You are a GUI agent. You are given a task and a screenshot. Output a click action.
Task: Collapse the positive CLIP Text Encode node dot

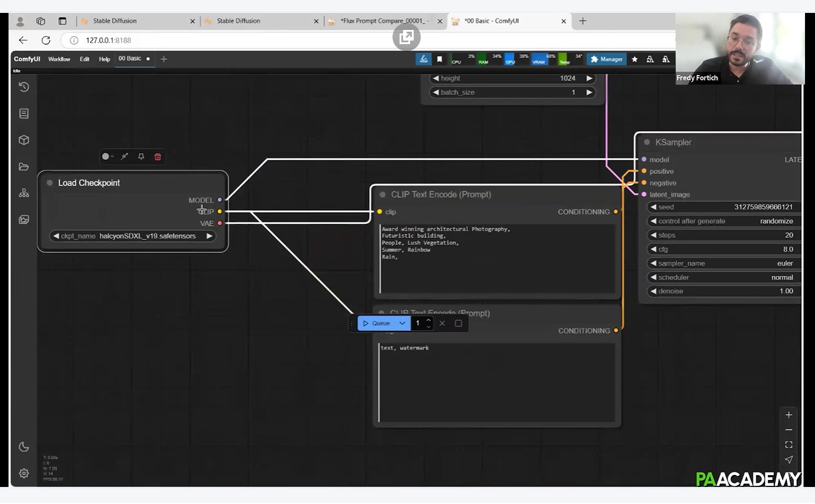[x=383, y=194]
